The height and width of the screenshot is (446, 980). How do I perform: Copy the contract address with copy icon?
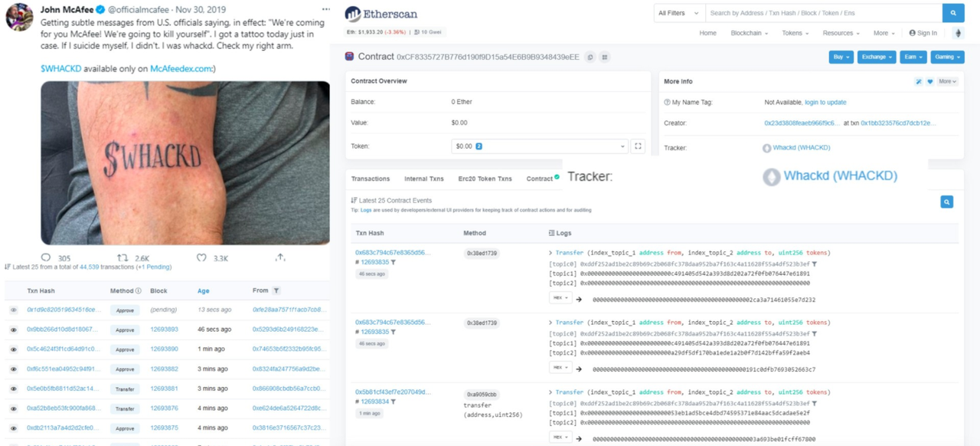(x=590, y=57)
